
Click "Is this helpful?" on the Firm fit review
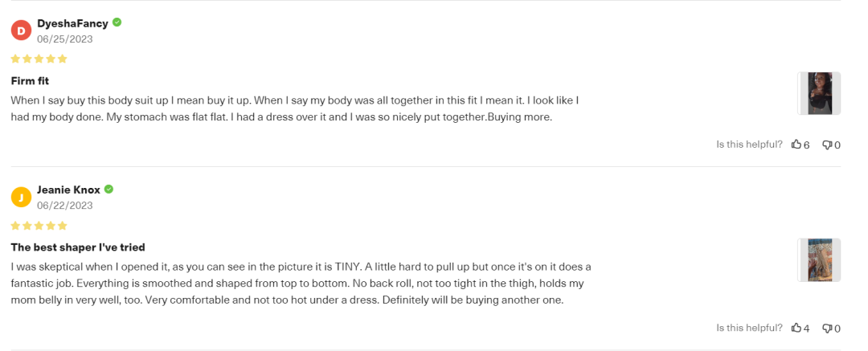749,145
